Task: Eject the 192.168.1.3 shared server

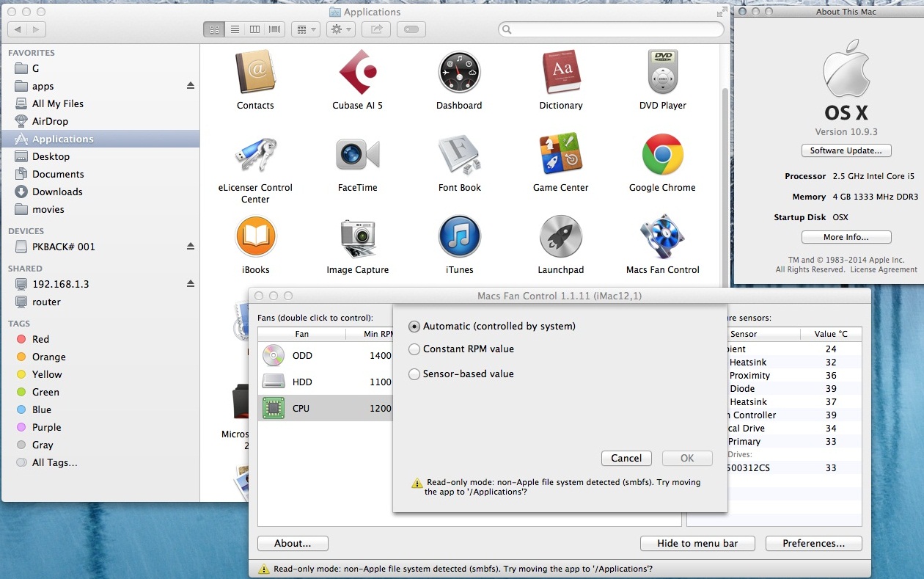Action: click(x=191, y=284)
